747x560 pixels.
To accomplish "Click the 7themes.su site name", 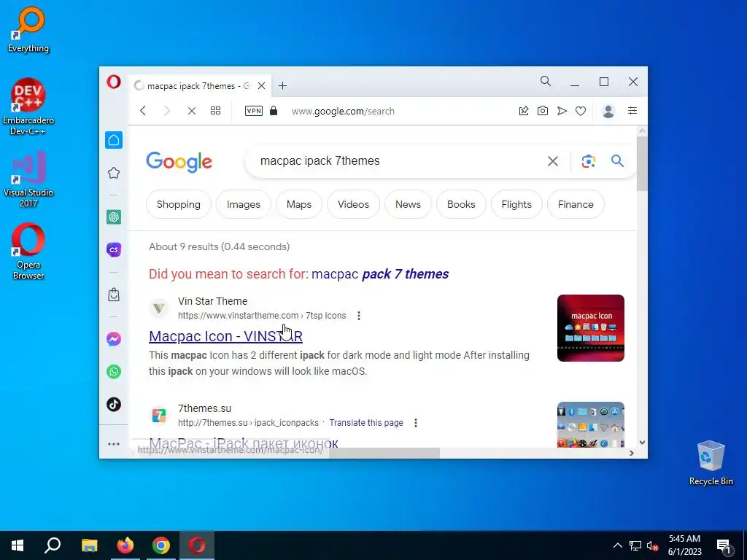I will coord(204,408).
